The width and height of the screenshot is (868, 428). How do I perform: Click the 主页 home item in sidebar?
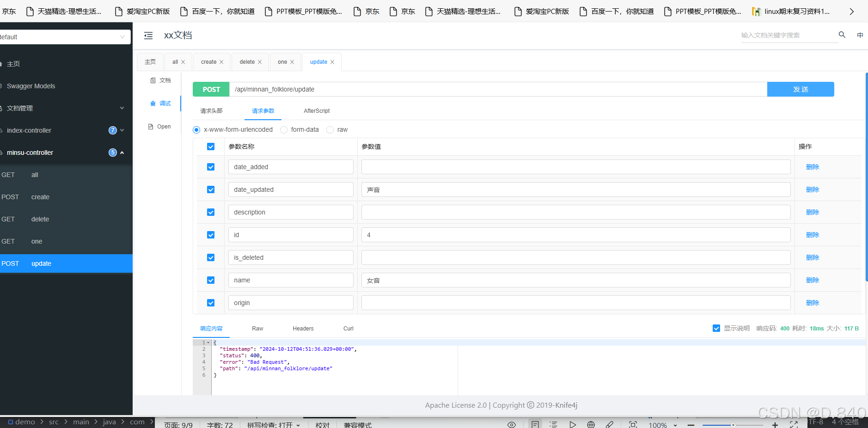click(13, 64)
